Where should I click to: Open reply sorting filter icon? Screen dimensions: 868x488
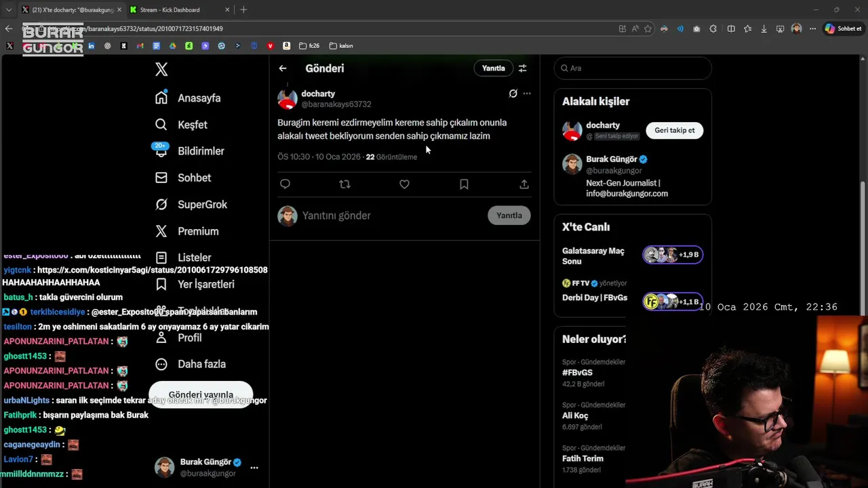coord(522,68)
